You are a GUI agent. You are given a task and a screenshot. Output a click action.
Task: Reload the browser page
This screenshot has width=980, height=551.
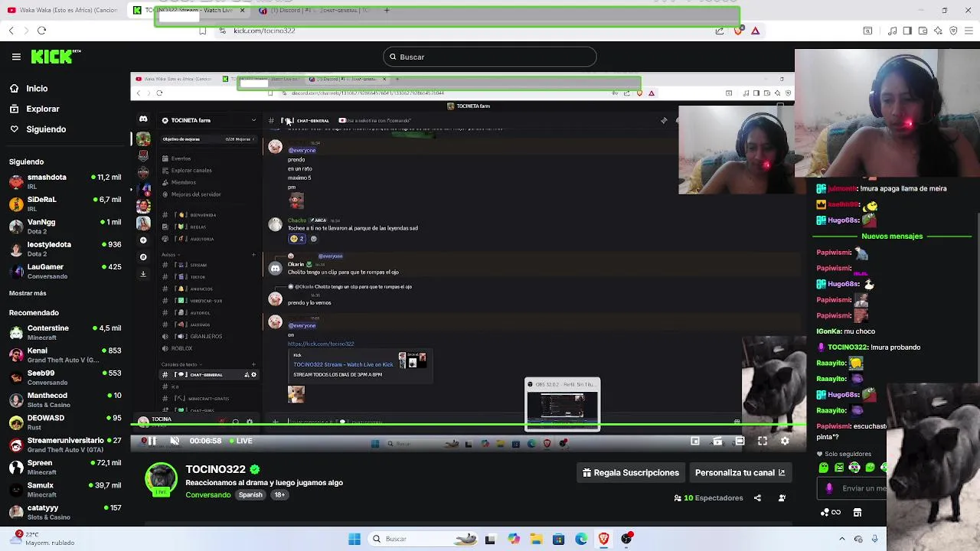[x=42, y=31]
